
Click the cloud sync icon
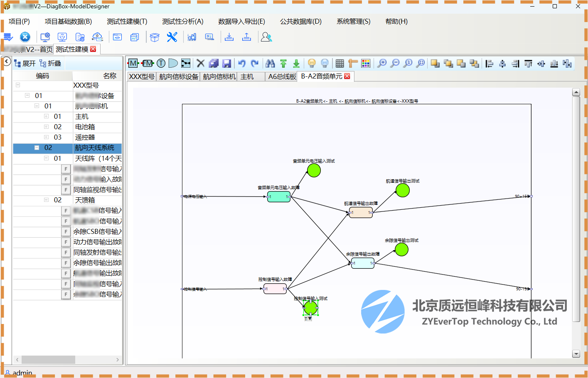[x=97, y=37]
